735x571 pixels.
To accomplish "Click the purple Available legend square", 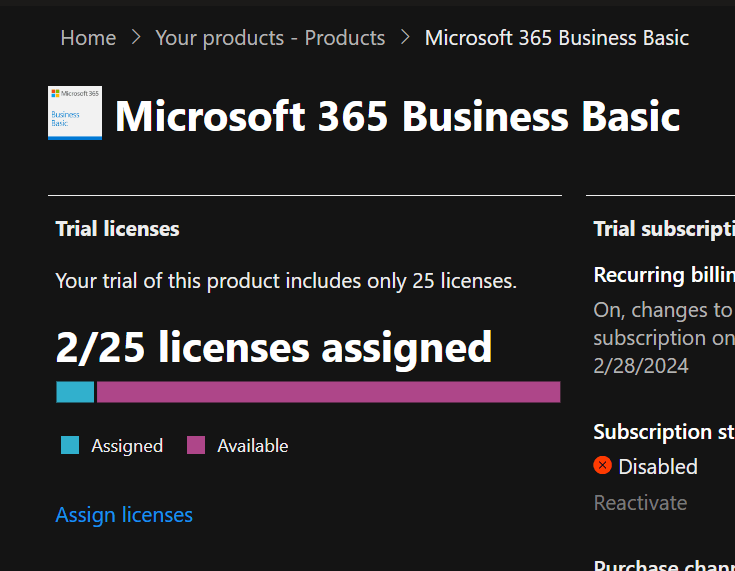I will pyautogui.click(x=196, y=445).
